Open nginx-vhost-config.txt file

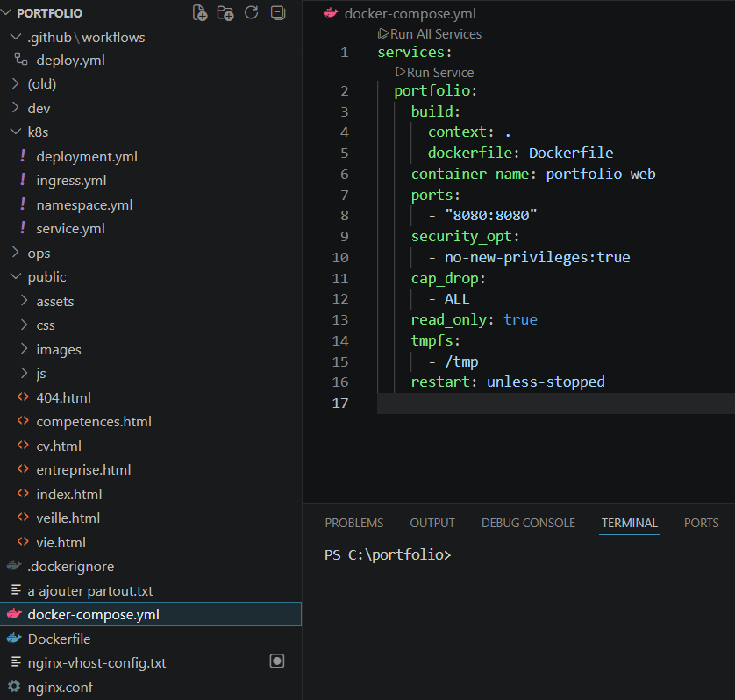click(96, 662)
